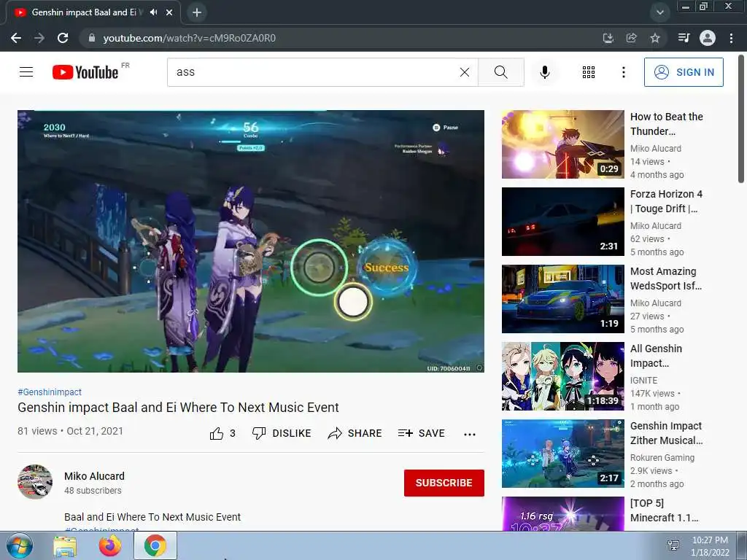Go forward in browser
This screenshot has height=560, width=747.
coord(39,38)
